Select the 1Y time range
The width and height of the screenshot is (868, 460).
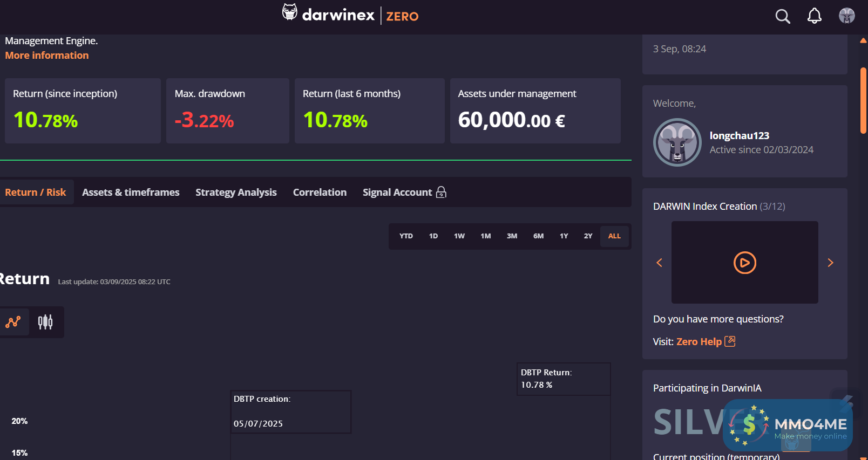click(564, 236)
